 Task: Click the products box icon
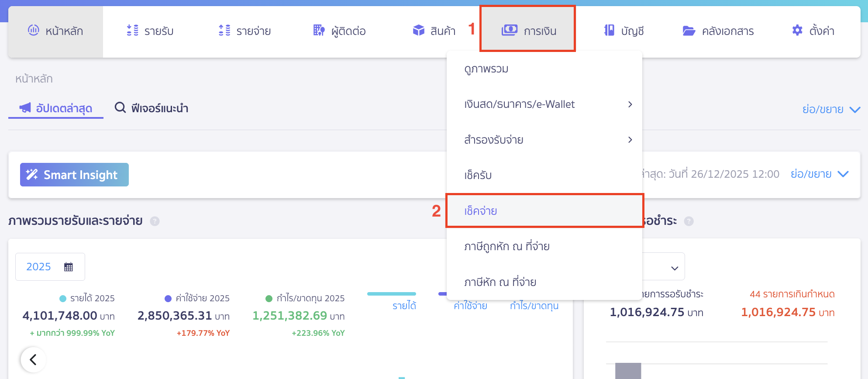[x=418, y=31]
